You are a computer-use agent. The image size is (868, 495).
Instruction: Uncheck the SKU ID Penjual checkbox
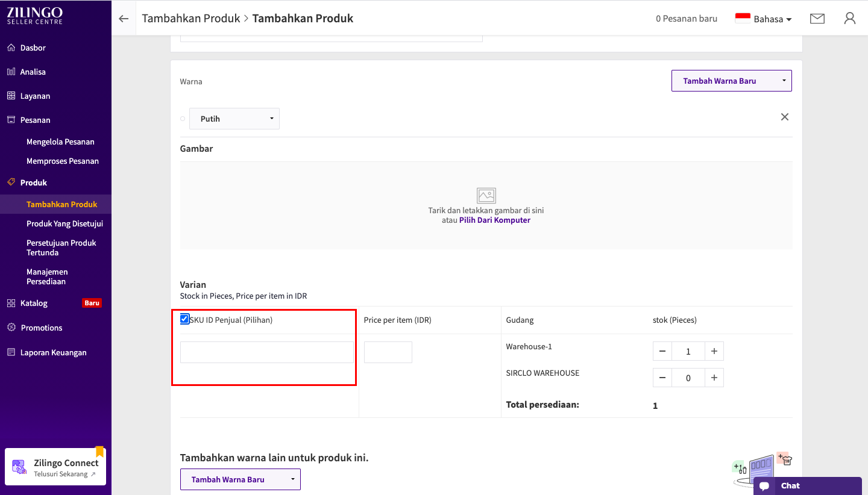coord(184,319)
